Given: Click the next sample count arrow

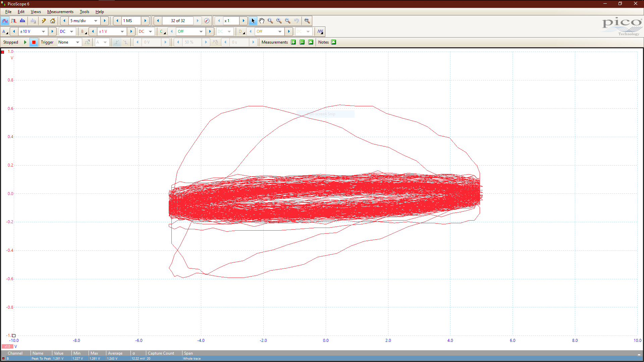Looking at the screenshot, I should pos(145,21).
